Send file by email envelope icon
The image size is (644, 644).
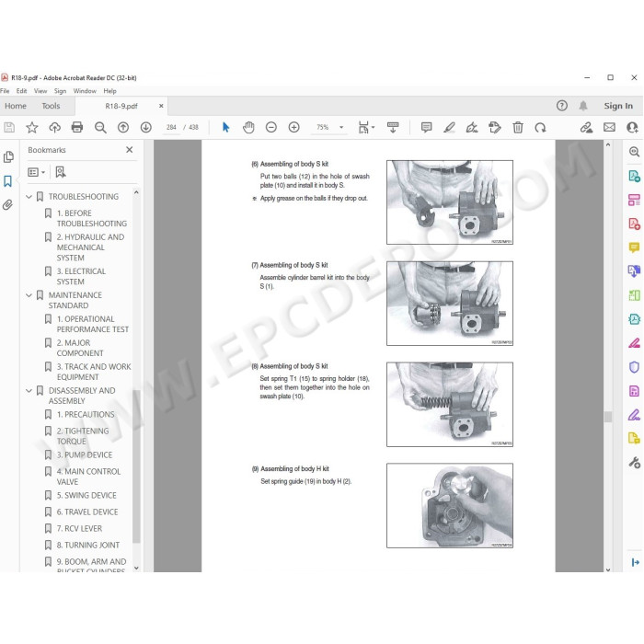coord(609,127)
